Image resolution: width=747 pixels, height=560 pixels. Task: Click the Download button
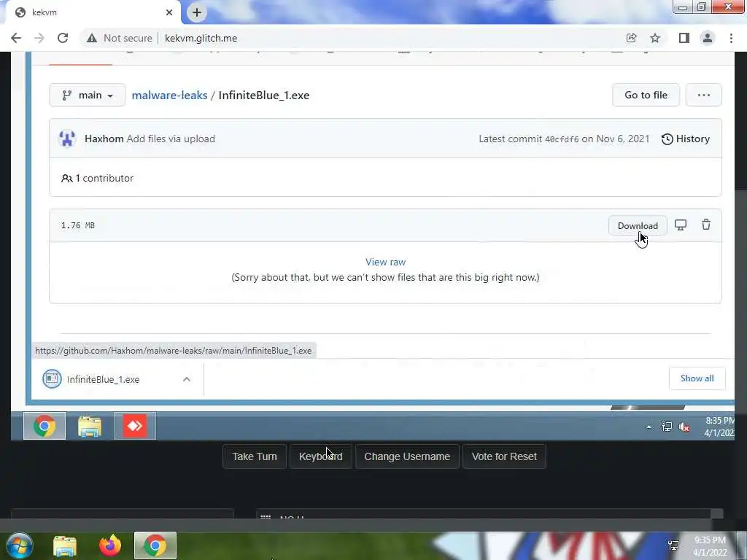pos(638,226)
